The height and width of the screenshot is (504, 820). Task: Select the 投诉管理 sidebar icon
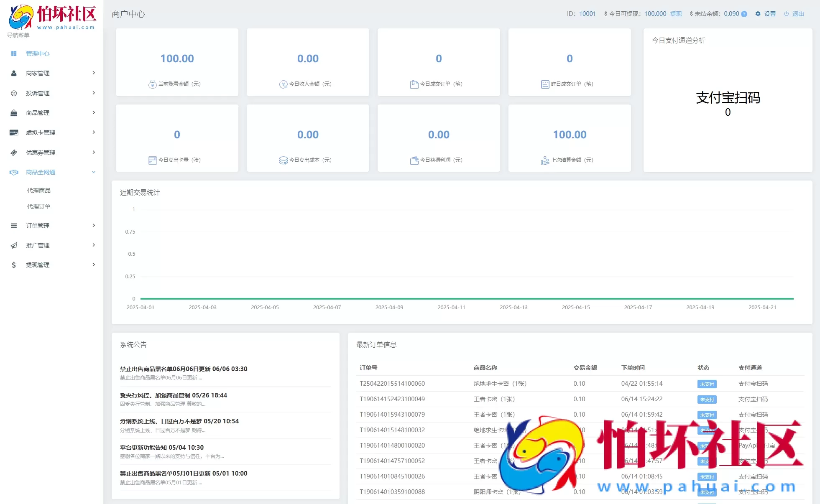[x=13, y=93]
